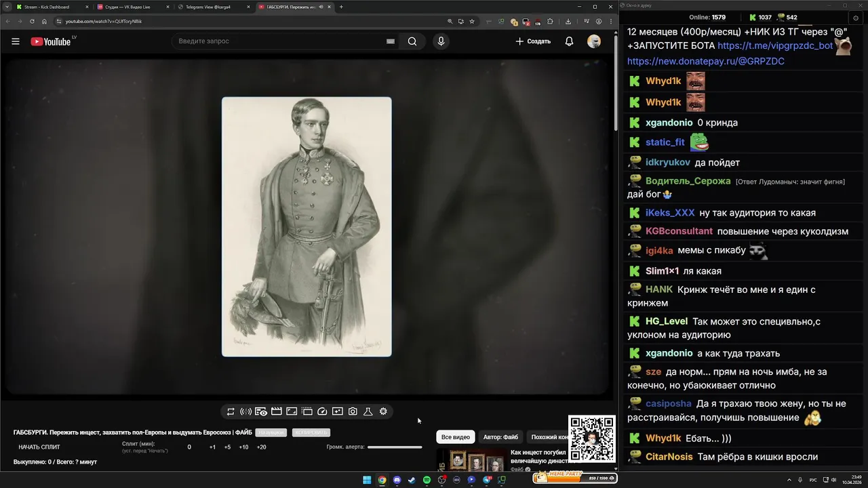Take a screenshot with the camera icon
868x488 pixels.
pos(353,411)
